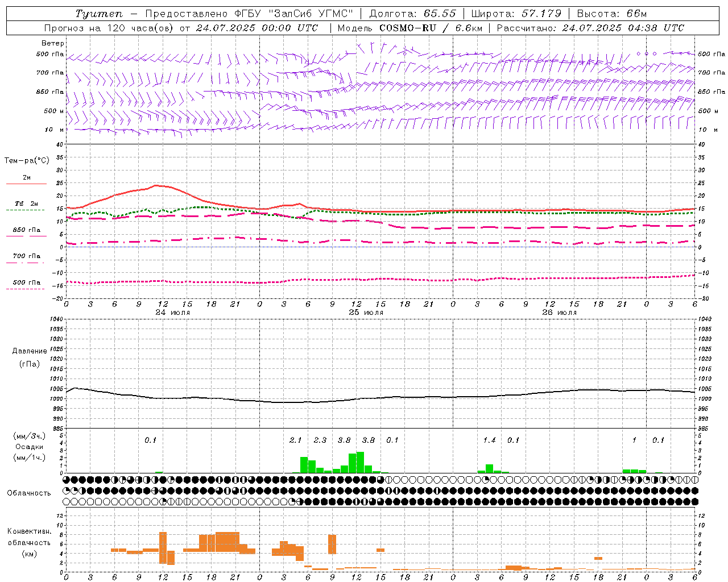Click the 'Осадки' precipitation label
Image resolution: width=728 pixels, height=582 pixels.
click(30, 447)
